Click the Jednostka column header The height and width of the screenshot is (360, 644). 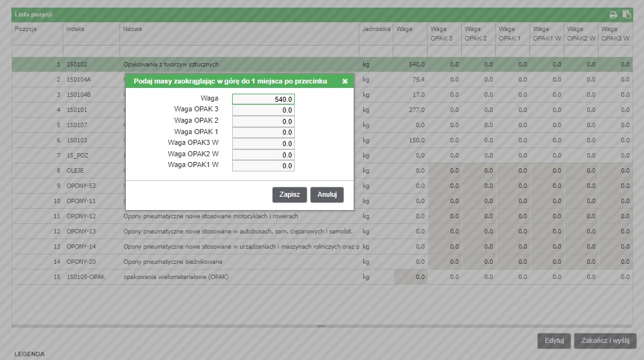click(376, 29)
